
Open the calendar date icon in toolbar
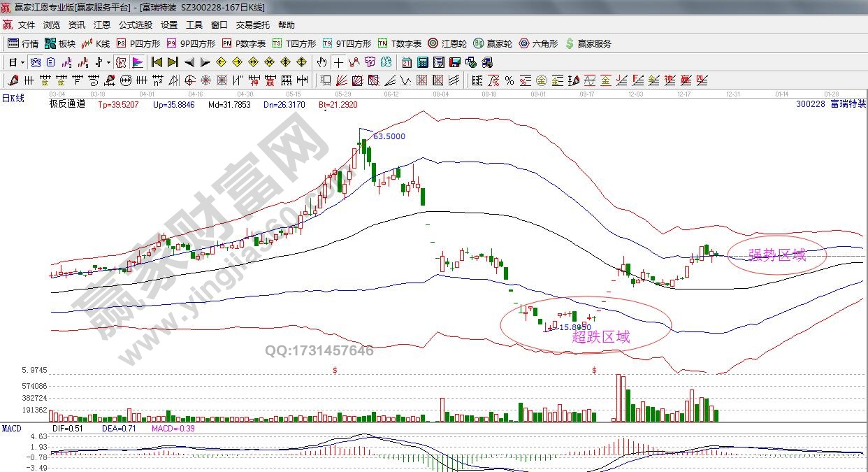coord(407,62)
